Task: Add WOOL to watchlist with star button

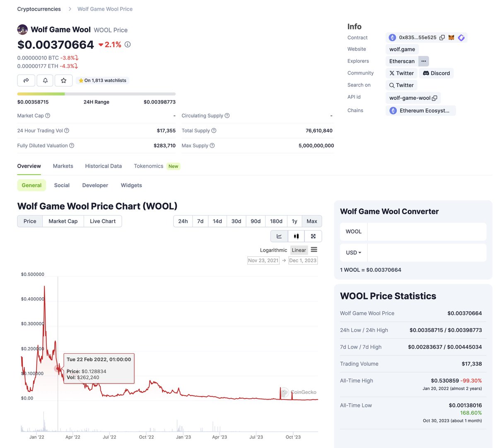Action: tap(63, 80)
